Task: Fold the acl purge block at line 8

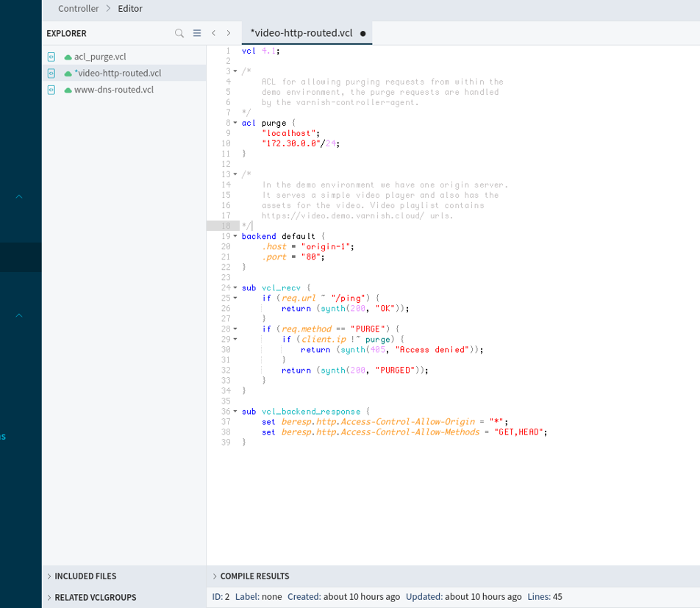Action: coord(235,124)
